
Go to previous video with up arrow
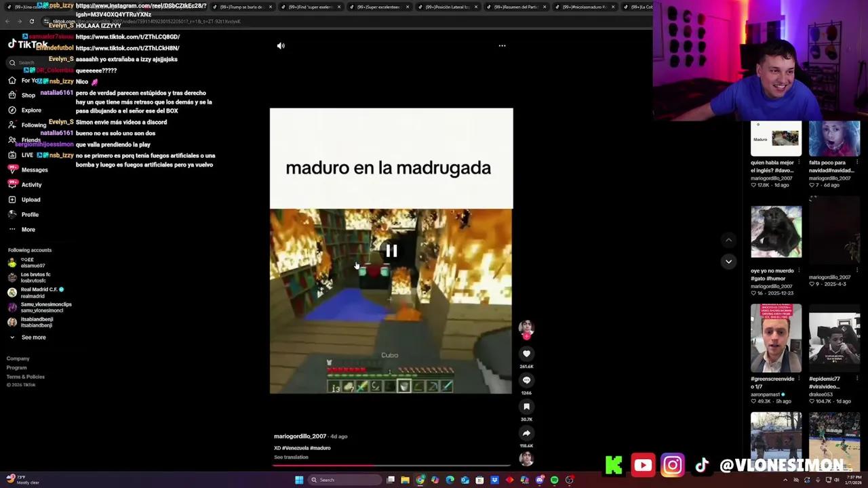pos(728,240)
